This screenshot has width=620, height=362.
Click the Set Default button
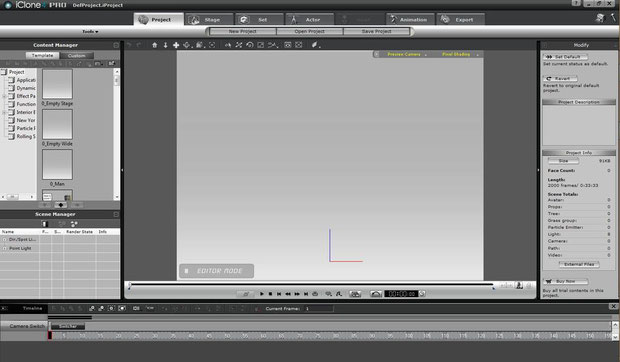click(x=565, y=57)
